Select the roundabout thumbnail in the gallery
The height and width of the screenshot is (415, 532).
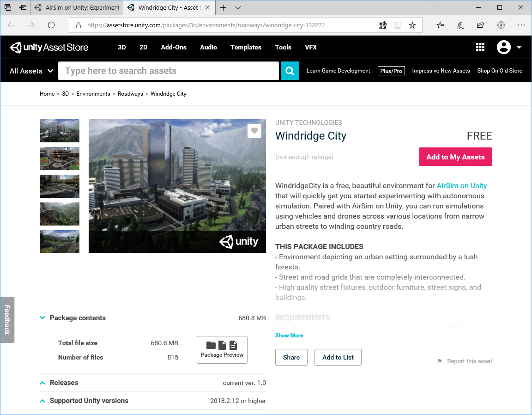(60, 159)
